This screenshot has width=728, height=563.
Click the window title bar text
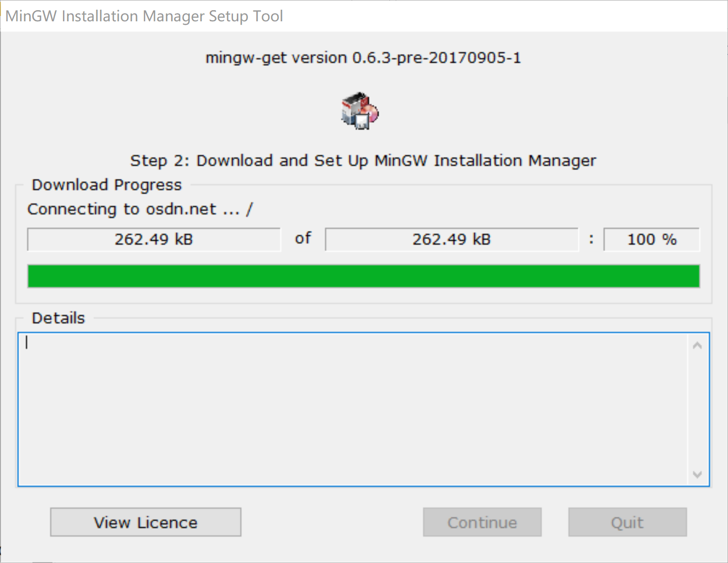click(x=144, y=16)
